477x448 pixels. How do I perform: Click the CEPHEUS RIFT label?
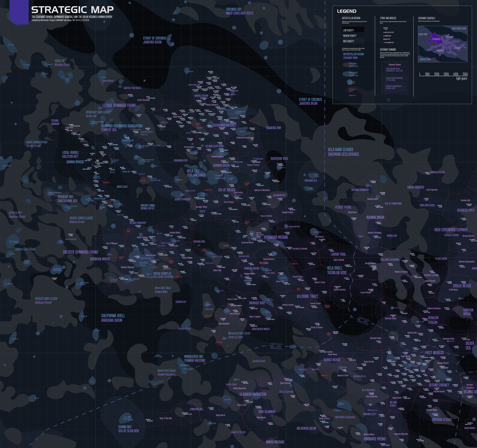15,213
